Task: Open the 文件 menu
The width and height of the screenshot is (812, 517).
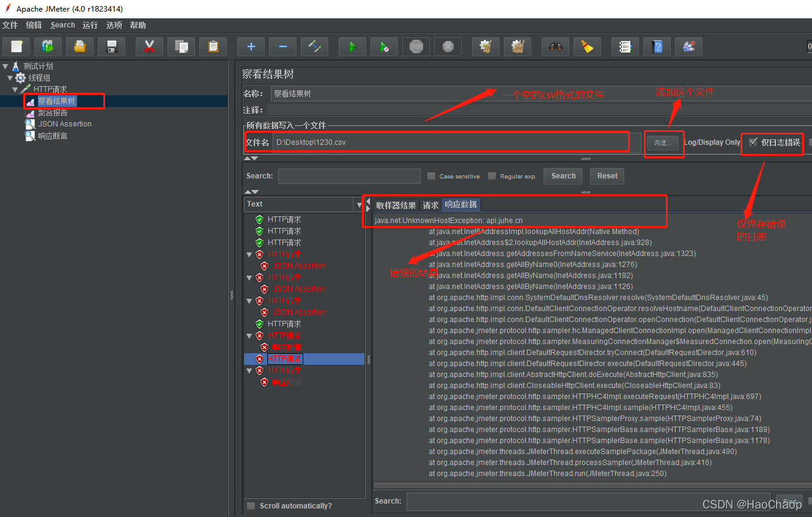Action: point(10,25)
